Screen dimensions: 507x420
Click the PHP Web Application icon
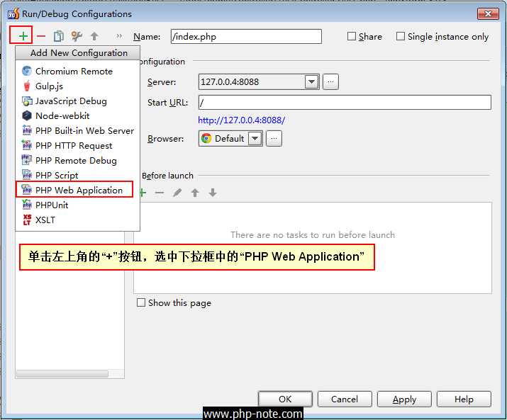pos(27,190)
